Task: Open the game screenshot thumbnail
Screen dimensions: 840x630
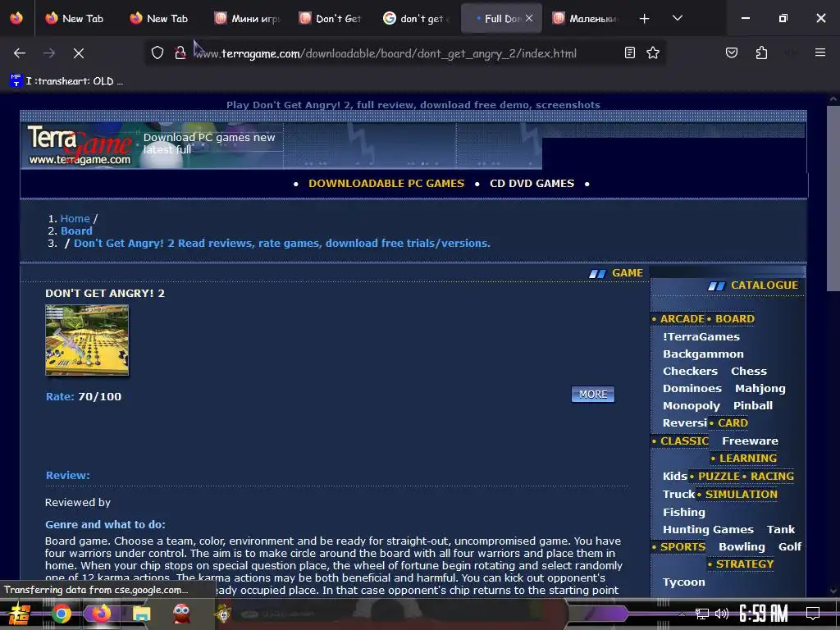Action: (x=87, y=340)
